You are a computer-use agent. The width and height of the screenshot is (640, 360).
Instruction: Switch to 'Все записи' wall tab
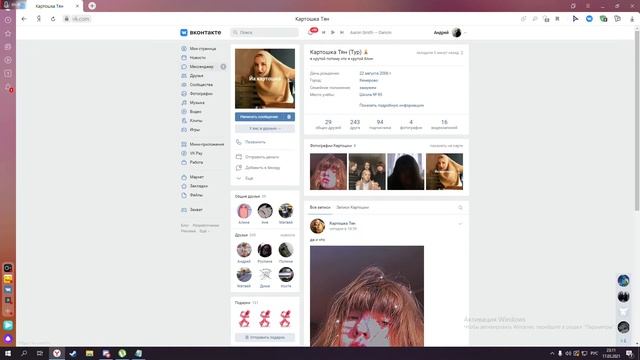(320, 207)
